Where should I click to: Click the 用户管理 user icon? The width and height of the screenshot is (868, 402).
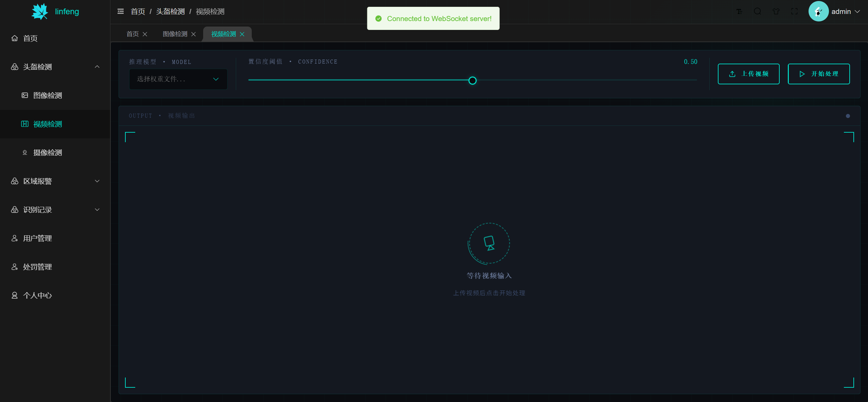pyautogui.click(x=15, y=238)
